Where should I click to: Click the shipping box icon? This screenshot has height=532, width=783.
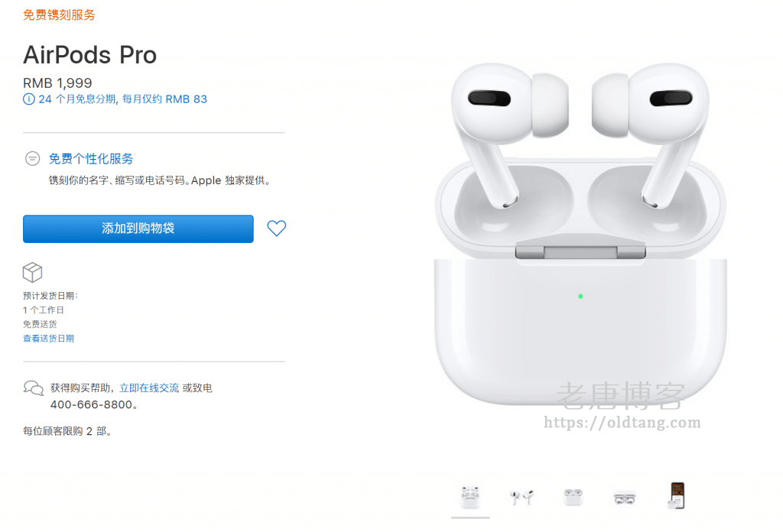point(32,272)
